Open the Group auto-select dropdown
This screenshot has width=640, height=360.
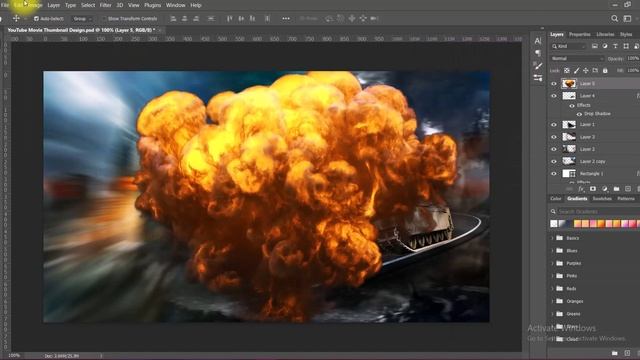[82, 19]
